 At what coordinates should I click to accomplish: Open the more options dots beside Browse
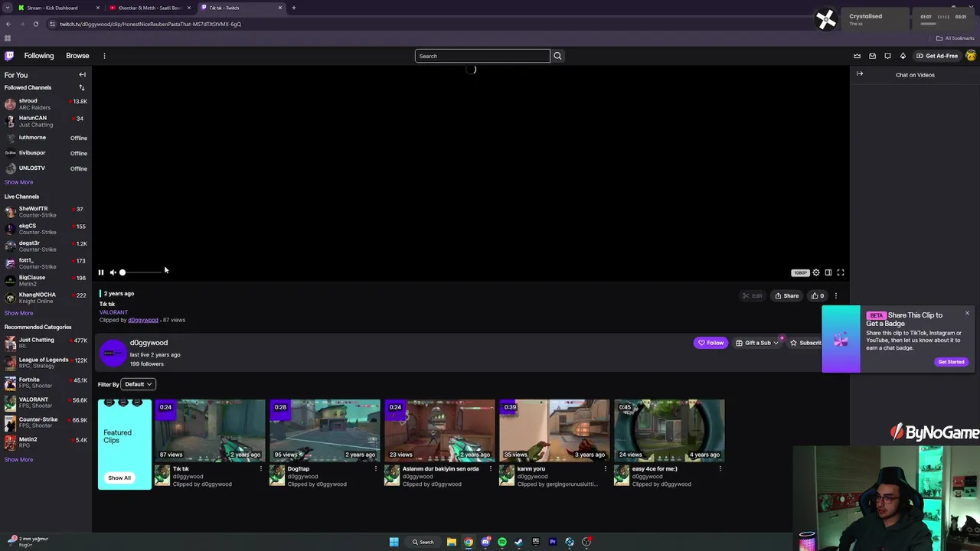(104, 56)
